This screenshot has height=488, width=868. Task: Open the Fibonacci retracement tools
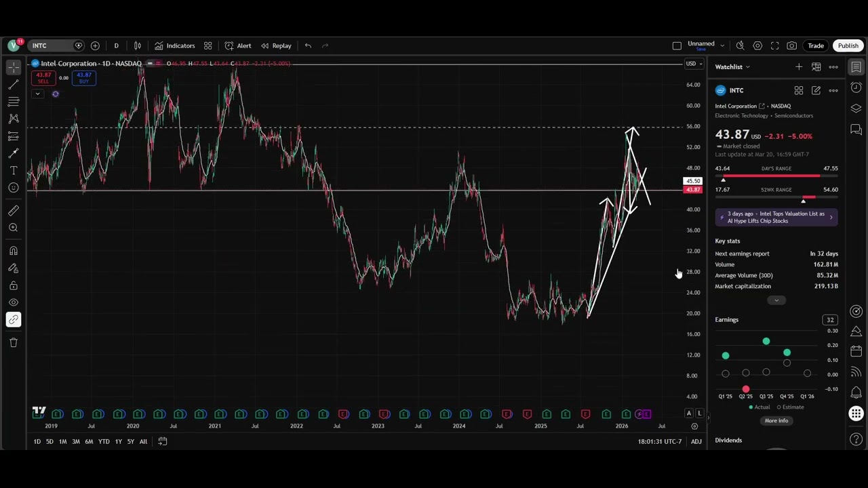[14, 102]
